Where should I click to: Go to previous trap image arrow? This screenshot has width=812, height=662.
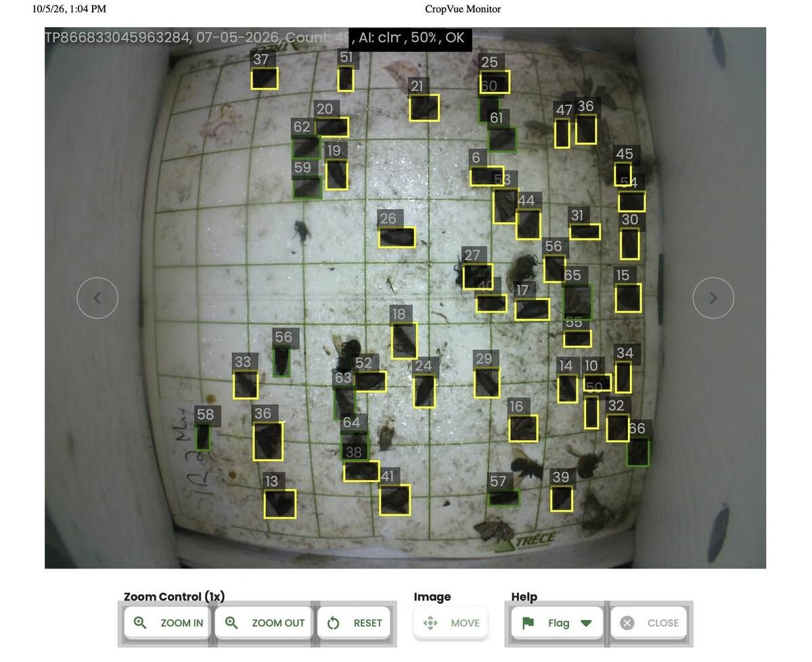click(x=97, y=298)
